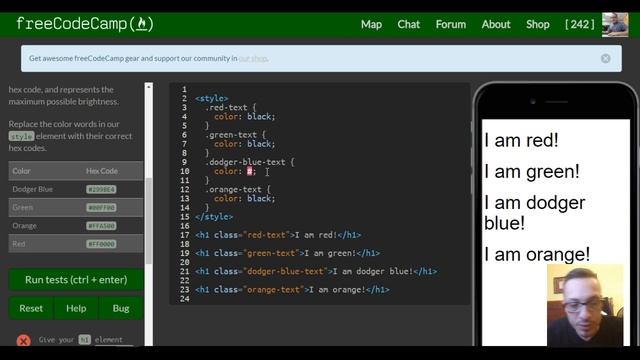640x360 pixels.
Task: Open the Chat menu item
Action: click(x=409, y=24)
